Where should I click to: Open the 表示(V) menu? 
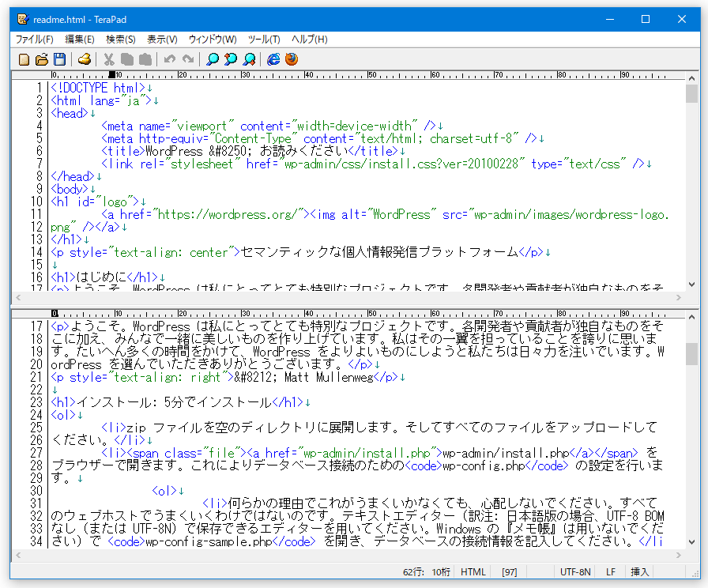click(162, 40)
